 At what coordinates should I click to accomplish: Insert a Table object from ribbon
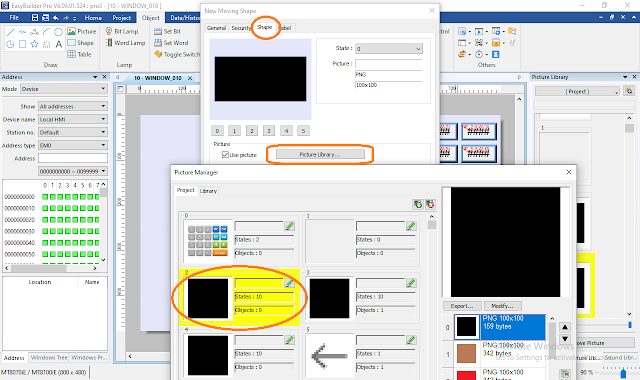click(x=80, y=54)
